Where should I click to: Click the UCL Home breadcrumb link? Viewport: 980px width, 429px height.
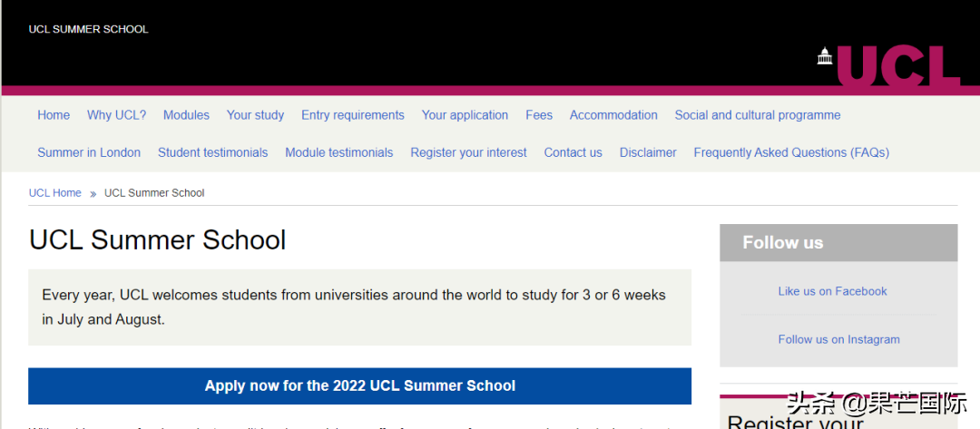click(x=54, y=192)
